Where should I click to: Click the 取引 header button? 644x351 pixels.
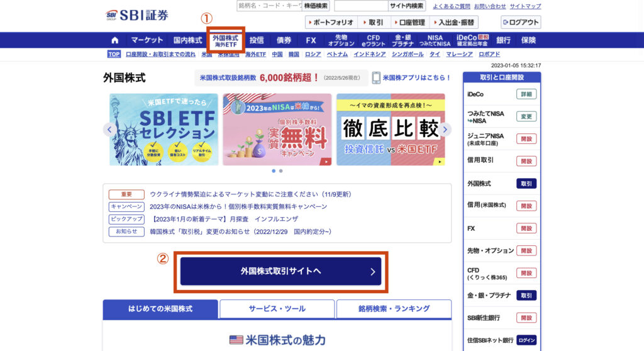point(374,22)
